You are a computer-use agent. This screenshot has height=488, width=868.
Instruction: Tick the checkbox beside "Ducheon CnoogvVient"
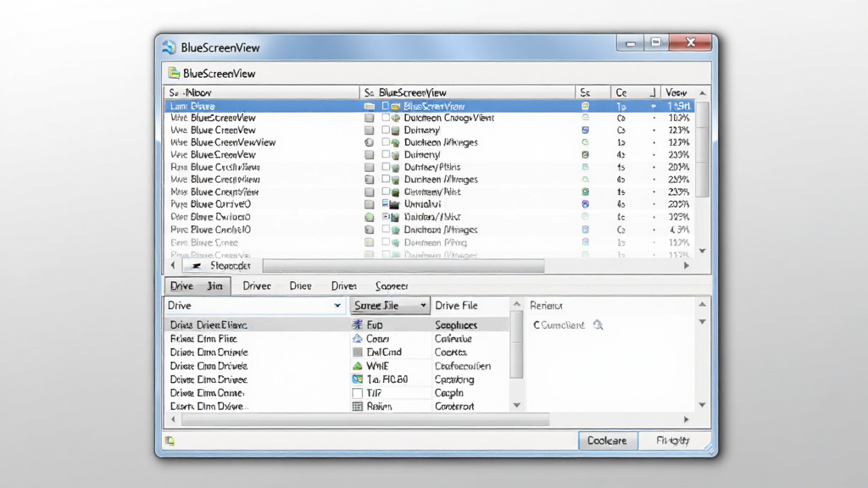click(386, 118)
